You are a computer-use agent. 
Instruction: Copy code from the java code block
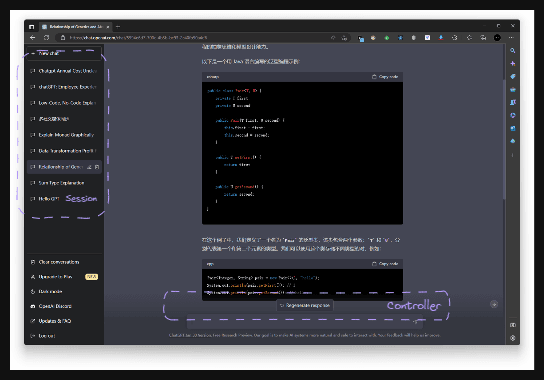click(385, 77)
